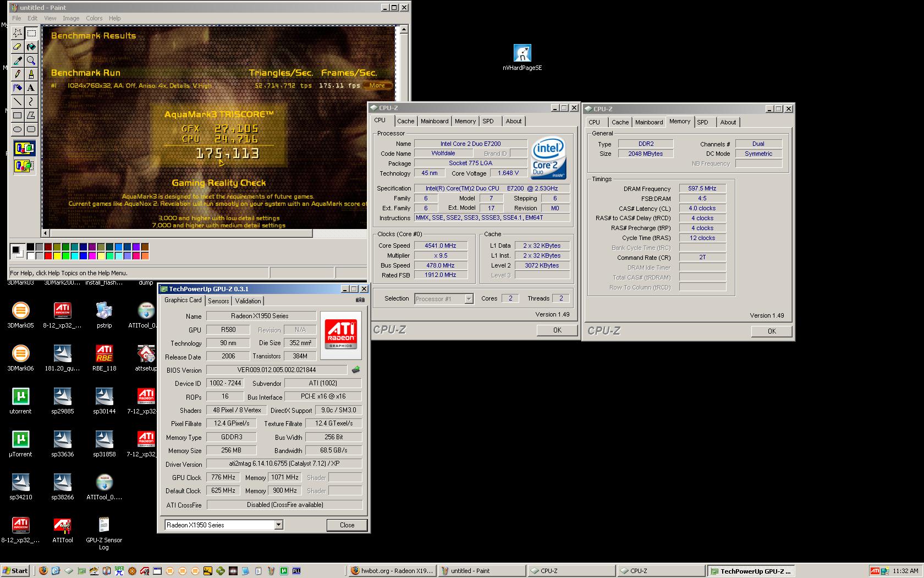Select the rectangular Select tool in Paint

point(31,33)
